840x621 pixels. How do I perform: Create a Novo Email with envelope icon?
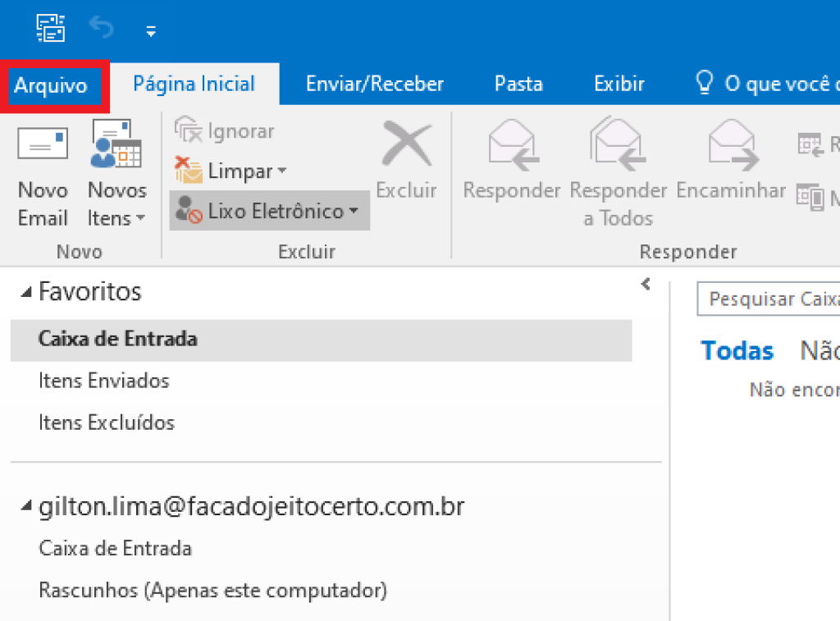[43, 144]
